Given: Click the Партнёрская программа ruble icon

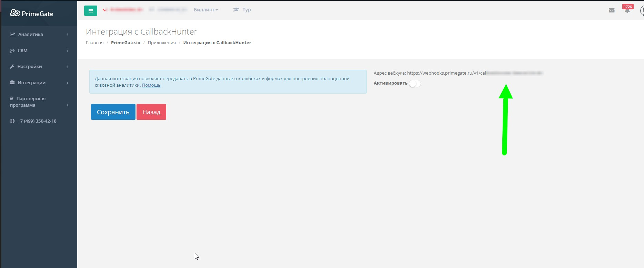Looking at the screenshot, I should coord(12,98).
